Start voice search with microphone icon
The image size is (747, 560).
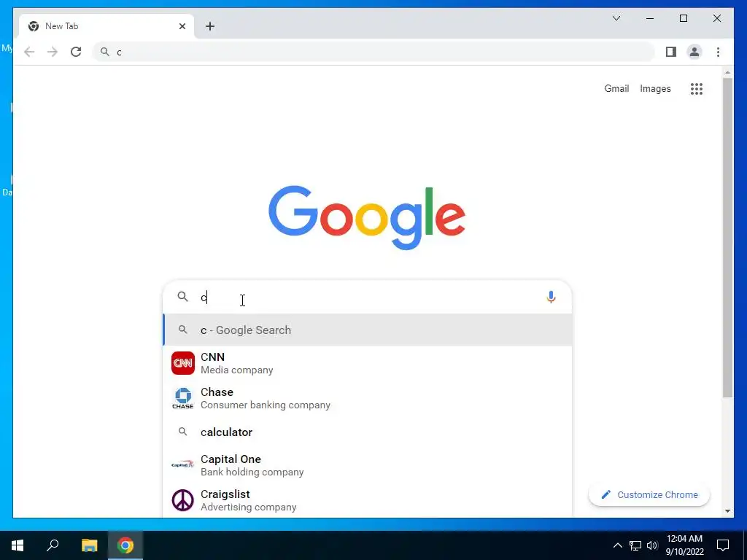click(551, 297)
